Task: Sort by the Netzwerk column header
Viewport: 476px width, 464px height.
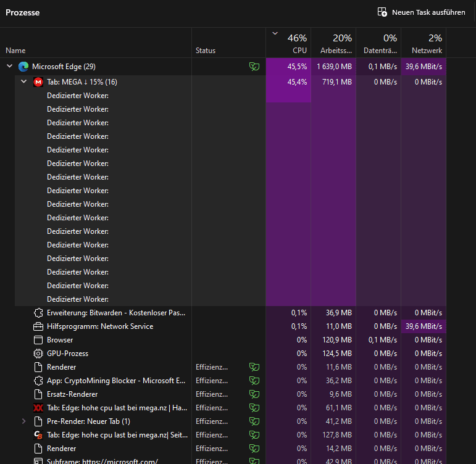Action: tap(424, 43)
